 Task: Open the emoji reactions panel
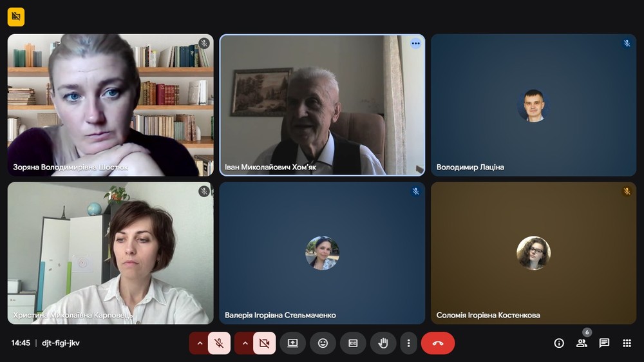(323, 343)
